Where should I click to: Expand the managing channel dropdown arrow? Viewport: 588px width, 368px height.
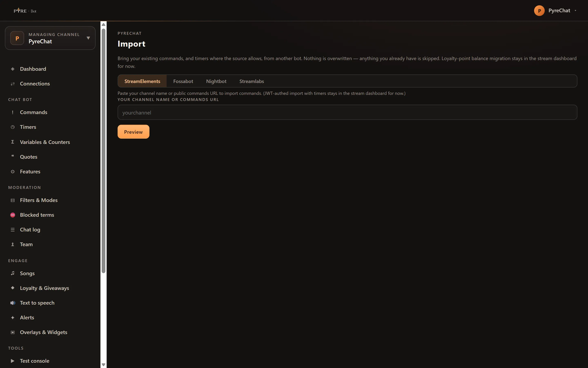point(88,38)
